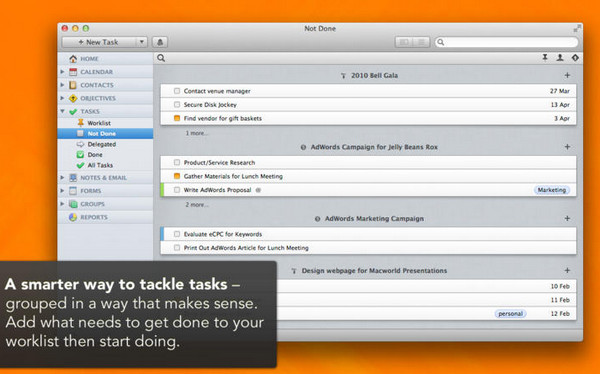The image size is (600, 374).
Task: Check off Write AdWords Proposal task
Action: (x=177, y=190)
